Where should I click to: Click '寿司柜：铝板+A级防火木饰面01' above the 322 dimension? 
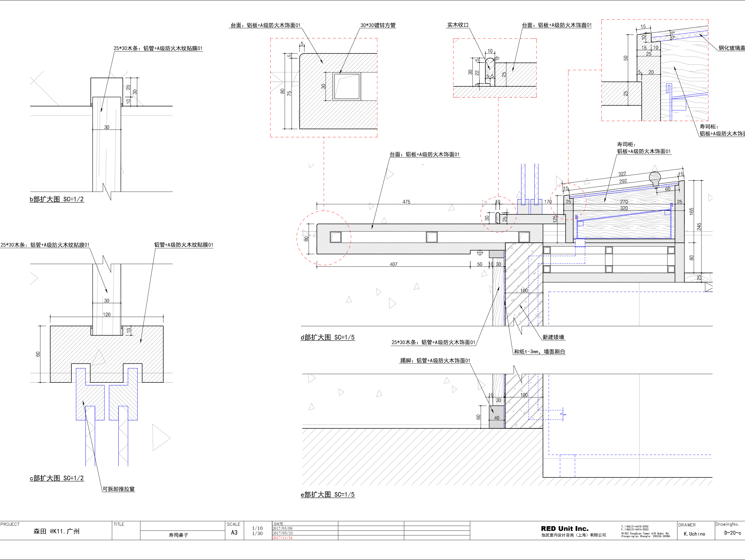pos(644,148)
